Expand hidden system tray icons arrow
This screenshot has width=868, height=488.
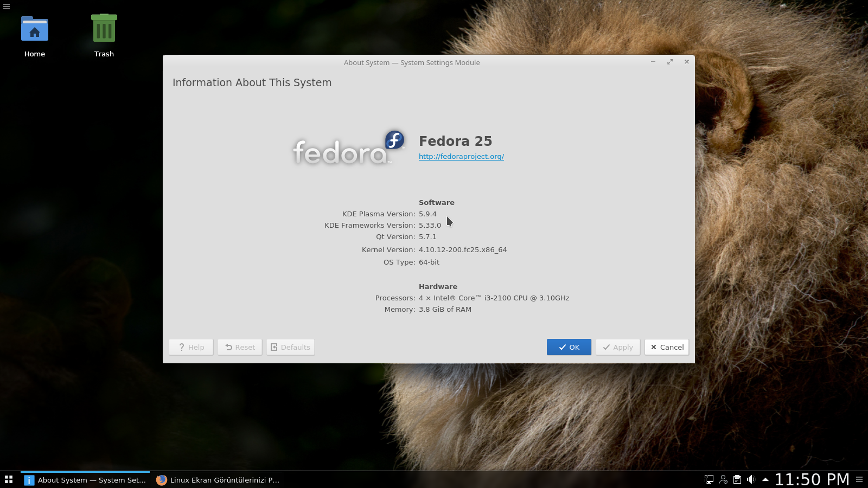click(765, 479)
